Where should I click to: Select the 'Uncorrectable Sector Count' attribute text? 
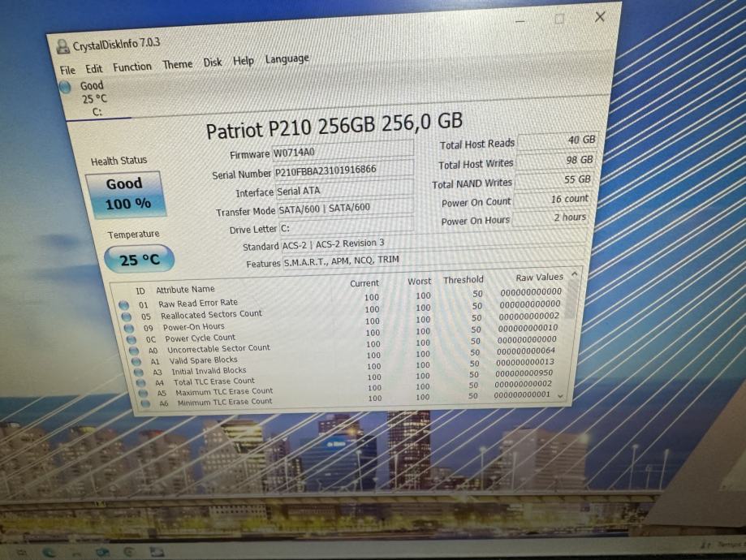[x=218, y=348]
